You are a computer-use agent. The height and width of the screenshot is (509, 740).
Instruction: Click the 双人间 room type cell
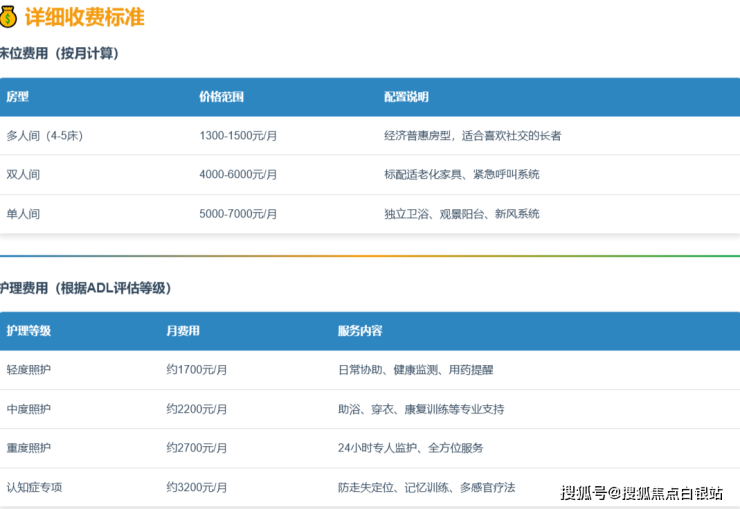23,174
